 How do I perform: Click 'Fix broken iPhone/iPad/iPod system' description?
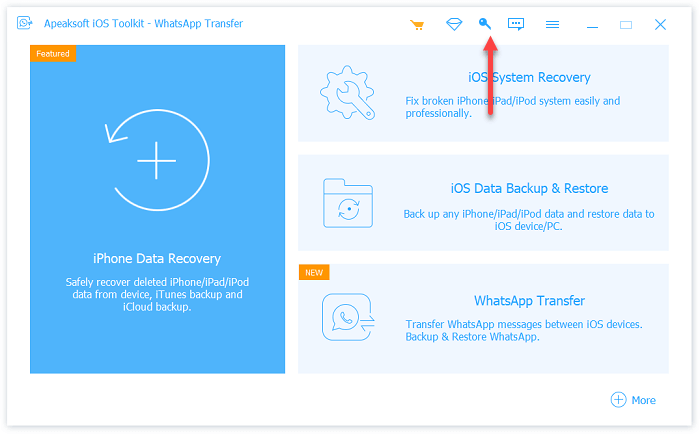point(512,107)
